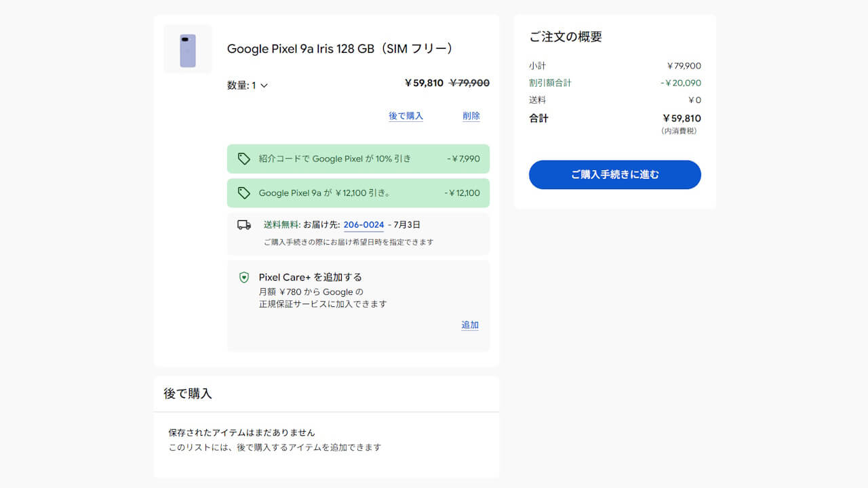
Task: Click the 割引額合計 value -¥20,090
Action: click(681, 83)
